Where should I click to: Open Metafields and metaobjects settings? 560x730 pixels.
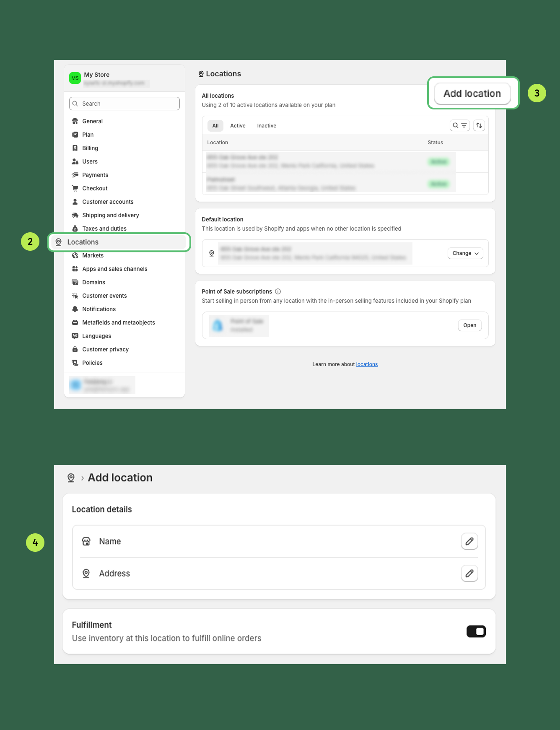pos(118,322)
